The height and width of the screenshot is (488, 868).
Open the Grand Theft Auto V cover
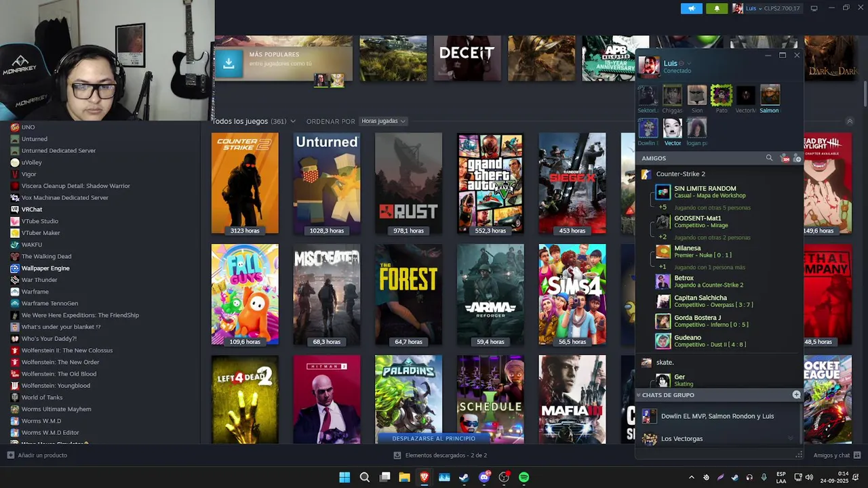point(490,184)
